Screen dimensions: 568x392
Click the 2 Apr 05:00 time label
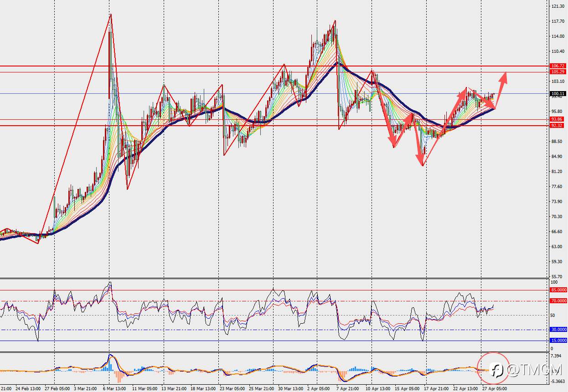(x=318, y=389)
